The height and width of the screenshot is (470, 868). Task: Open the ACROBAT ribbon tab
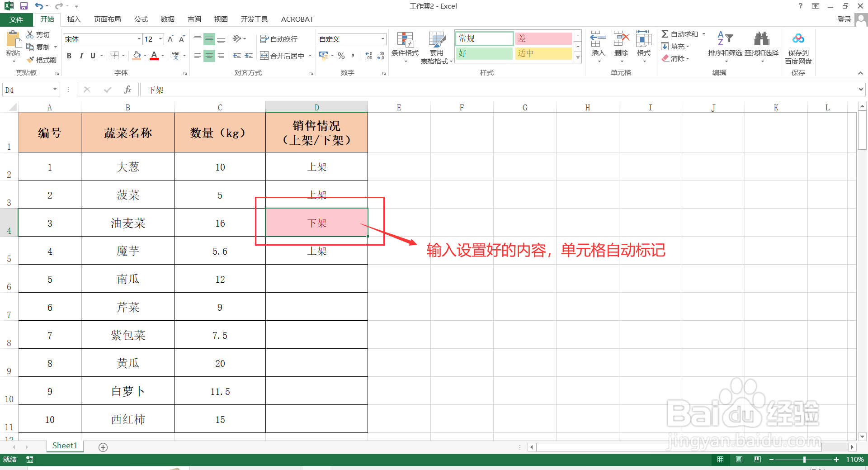[x=297, y=19]
